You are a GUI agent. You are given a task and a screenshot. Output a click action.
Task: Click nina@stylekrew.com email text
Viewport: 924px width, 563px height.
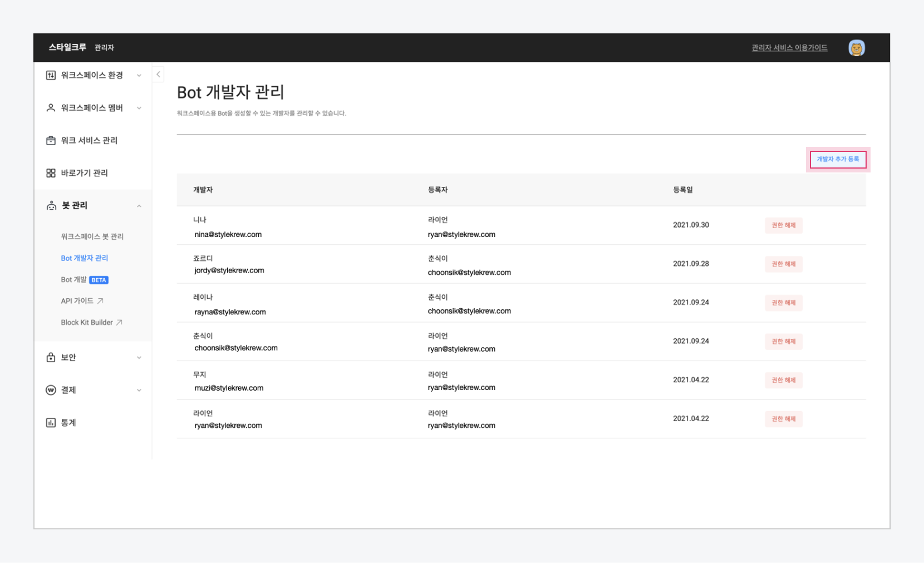[228, 234]
